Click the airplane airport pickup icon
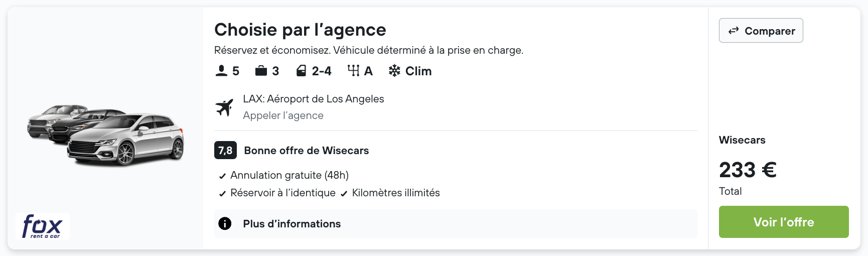 pyautogui.click(x=225, y=107)
